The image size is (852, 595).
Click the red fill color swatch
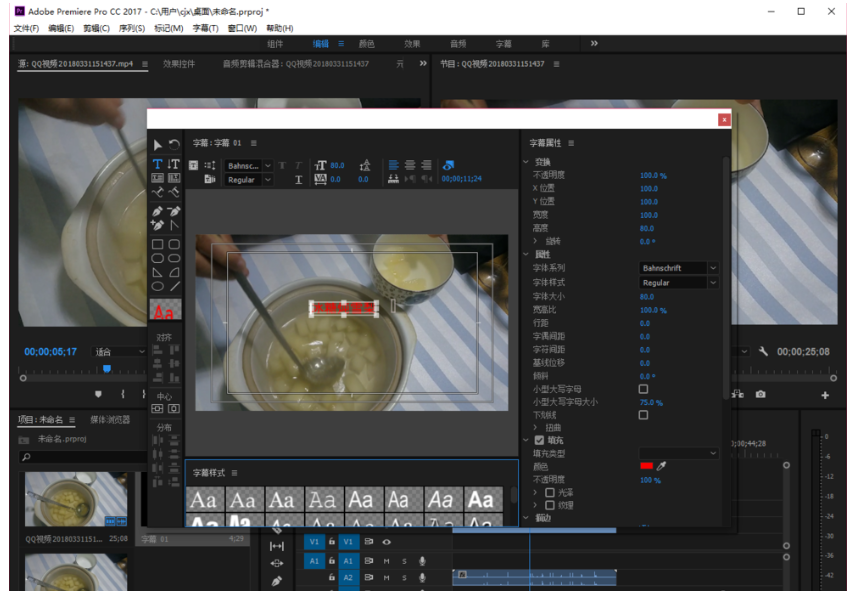point(646,466)
